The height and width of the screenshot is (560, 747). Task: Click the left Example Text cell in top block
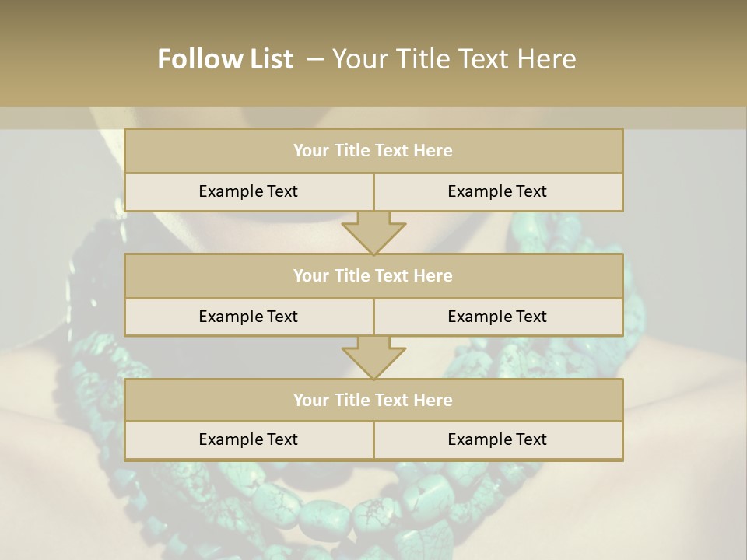(248, 191)
